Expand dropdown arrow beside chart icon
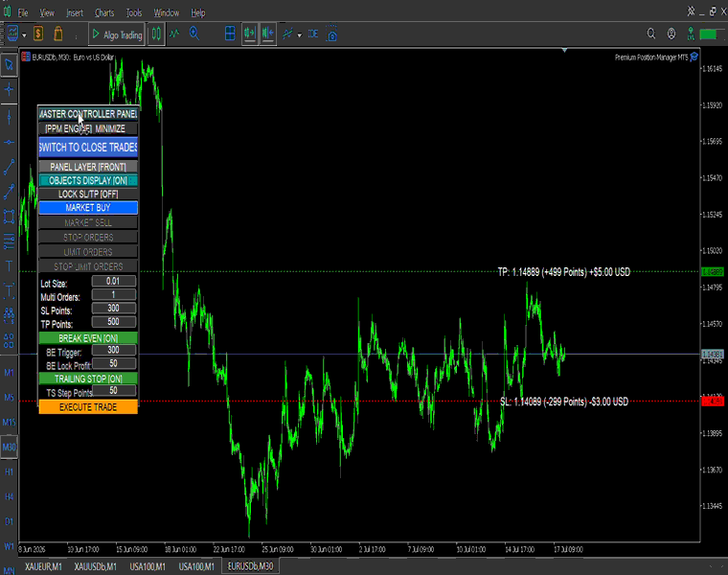The image size is (728, 575). tap(24, 34)
